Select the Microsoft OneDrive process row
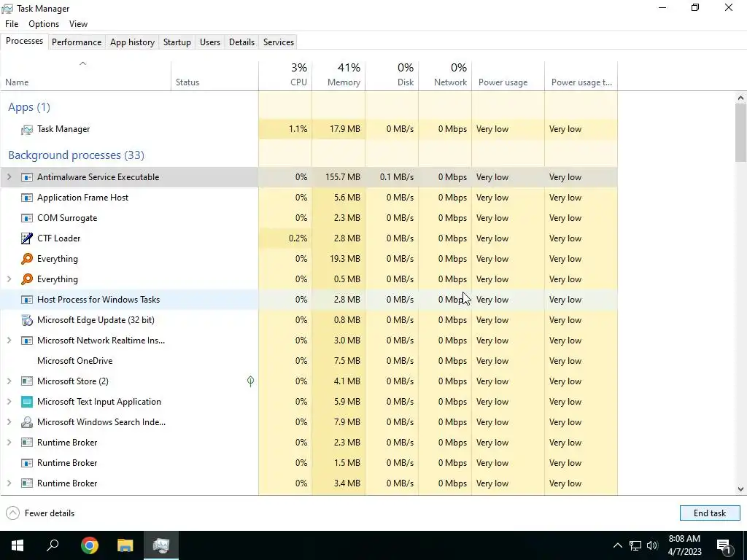This screenshot has width=747, height=560. [309, 361]
